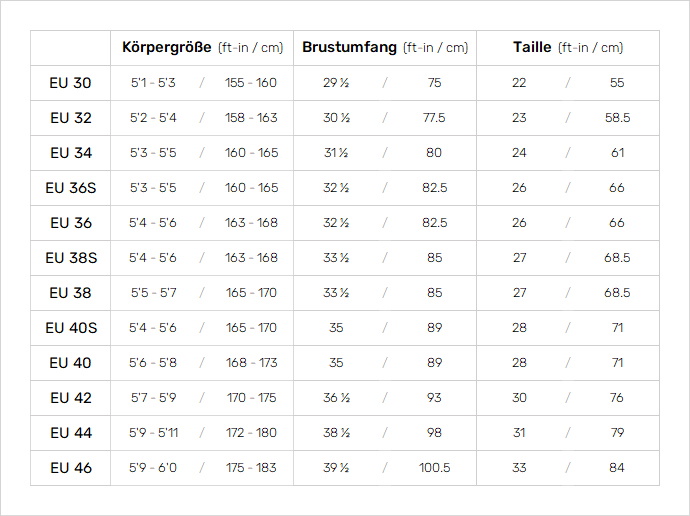Image resolution: width=690 pixels, height=516 pixels.
Task: Click the 84 waist value for EU 46
Action: tap(617, 468)
